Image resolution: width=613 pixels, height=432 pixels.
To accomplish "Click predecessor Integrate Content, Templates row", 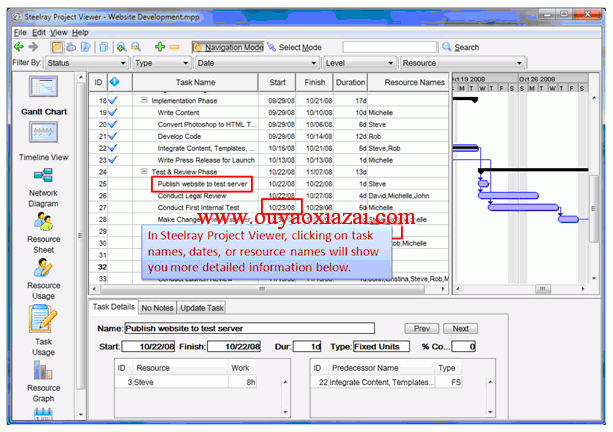I will coord(386,382).
